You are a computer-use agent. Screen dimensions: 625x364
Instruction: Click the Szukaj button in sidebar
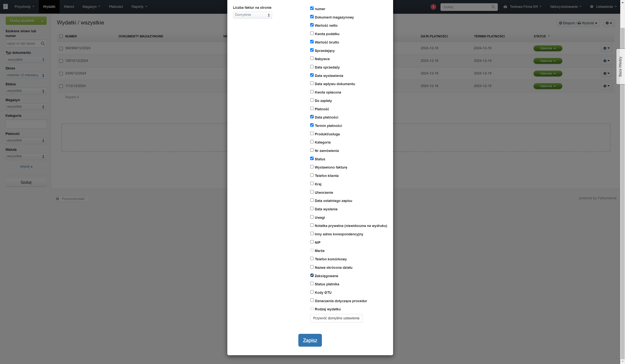click(x=26, y=182)
